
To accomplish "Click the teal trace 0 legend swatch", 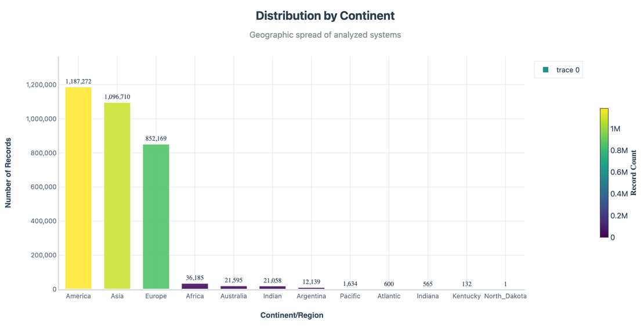I will tap(545, 70).
